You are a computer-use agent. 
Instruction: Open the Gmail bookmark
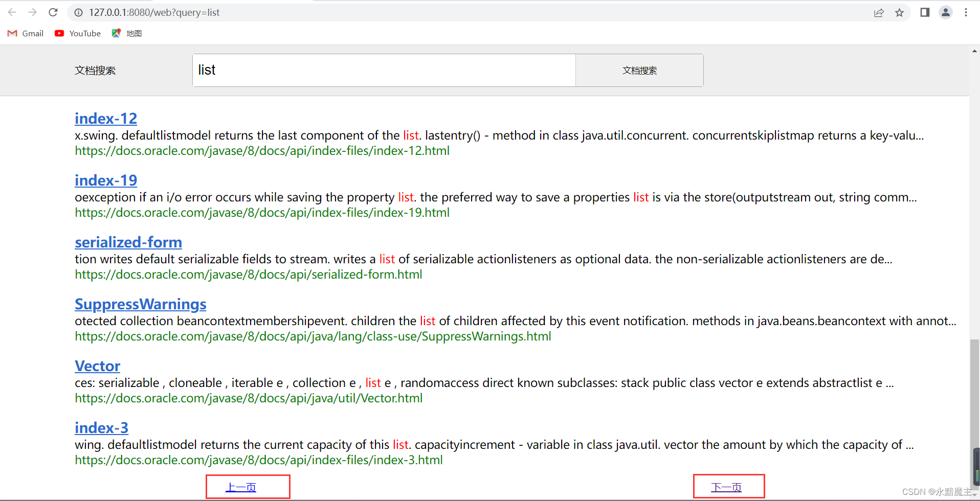click(x=26, y=33)
